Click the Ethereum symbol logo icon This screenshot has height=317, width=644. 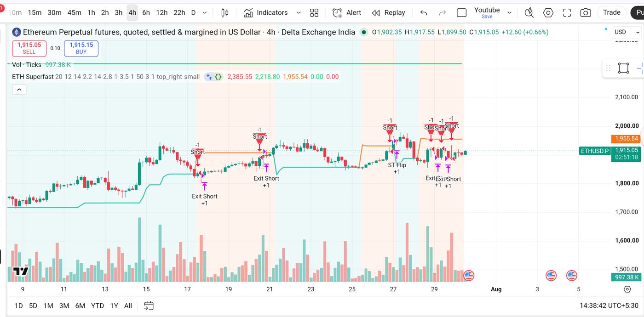click(17, 32)
